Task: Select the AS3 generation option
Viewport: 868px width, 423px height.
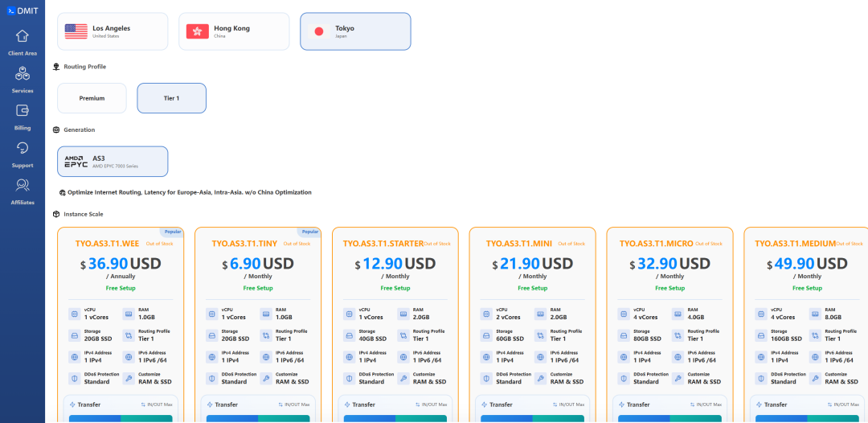Action: click(x=113, y=162)
